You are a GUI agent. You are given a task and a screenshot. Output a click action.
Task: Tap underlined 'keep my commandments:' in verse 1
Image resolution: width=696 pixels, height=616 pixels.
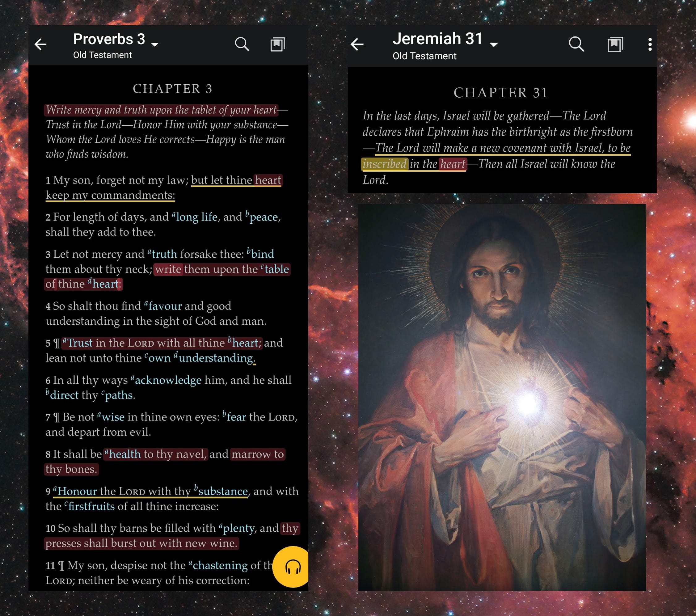110,196
